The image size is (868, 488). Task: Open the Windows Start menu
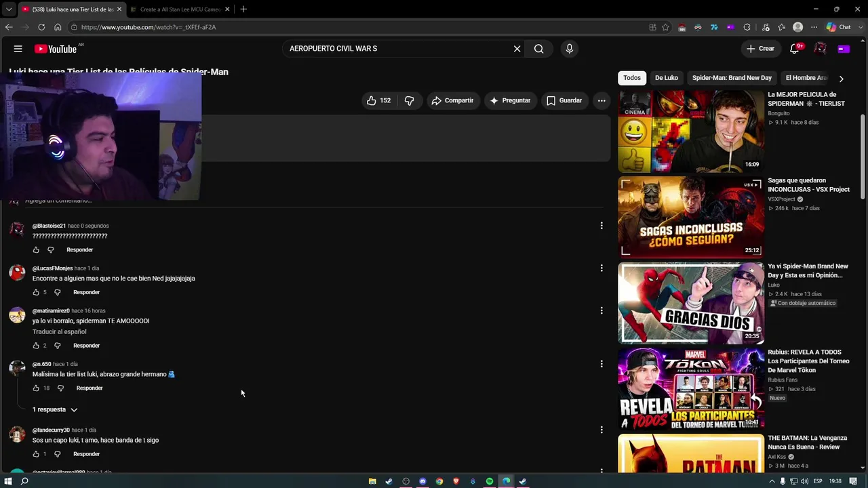click(x=7, y=481)
